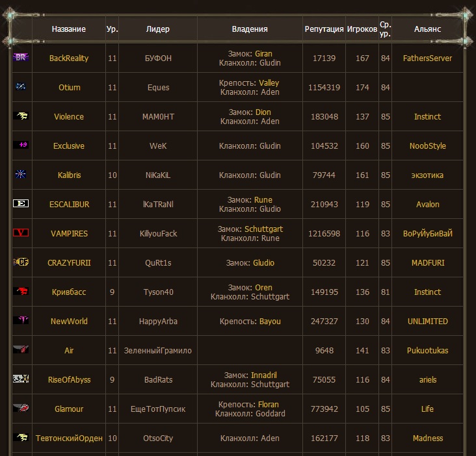Screen dimensions: 476x456
Task: Sort by the Владения column header
Action: [x=250, y=29]
